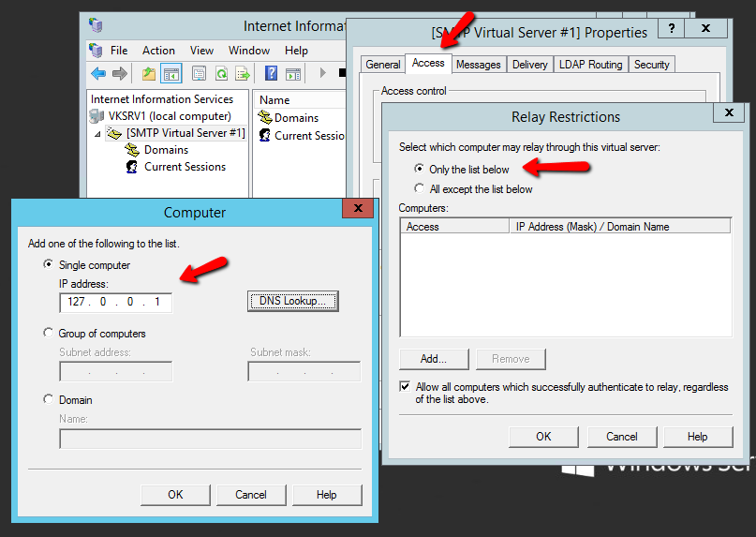
Task: Collapse the SMTP Virtual Server #1 tree node
Action: coord(97,134)
